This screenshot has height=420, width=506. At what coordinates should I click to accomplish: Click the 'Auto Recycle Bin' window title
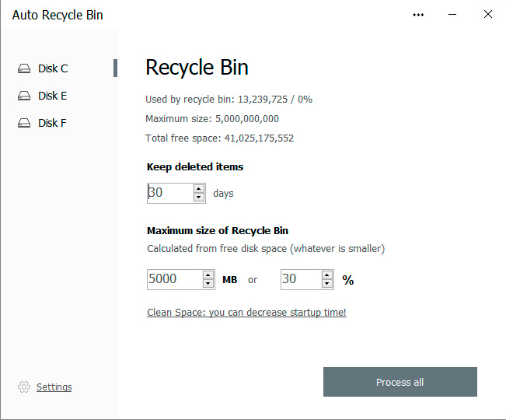click(58, 15)
